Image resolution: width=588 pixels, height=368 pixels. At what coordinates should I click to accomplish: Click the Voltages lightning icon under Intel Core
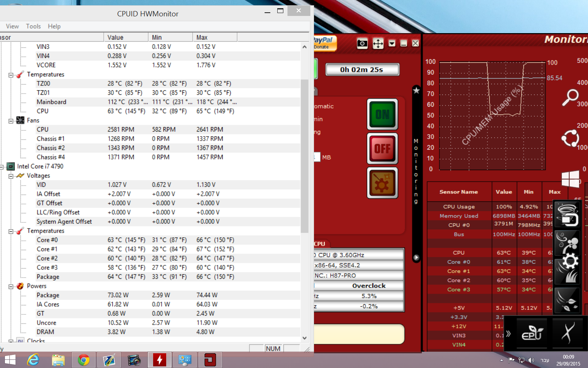[20, 175]
